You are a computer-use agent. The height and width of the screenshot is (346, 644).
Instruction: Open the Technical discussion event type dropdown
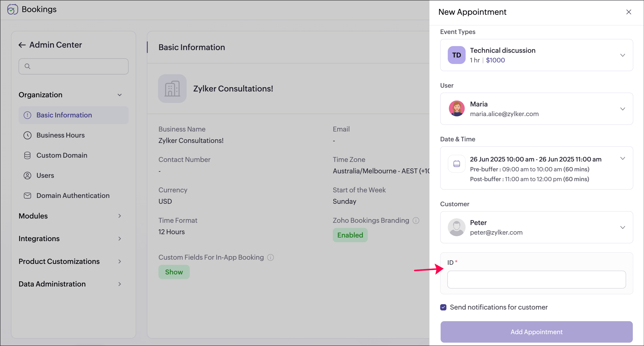623,55
